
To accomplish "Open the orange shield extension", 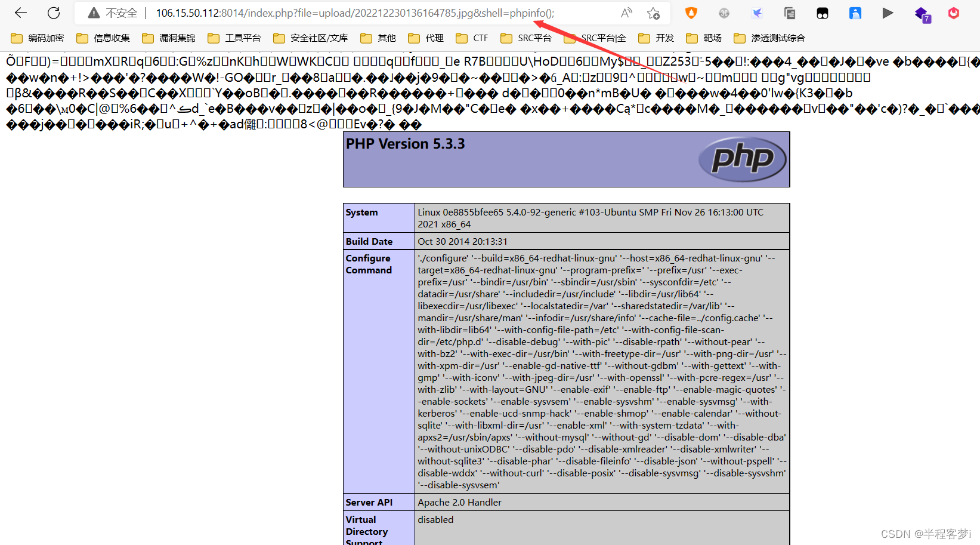I will [691, 13].
